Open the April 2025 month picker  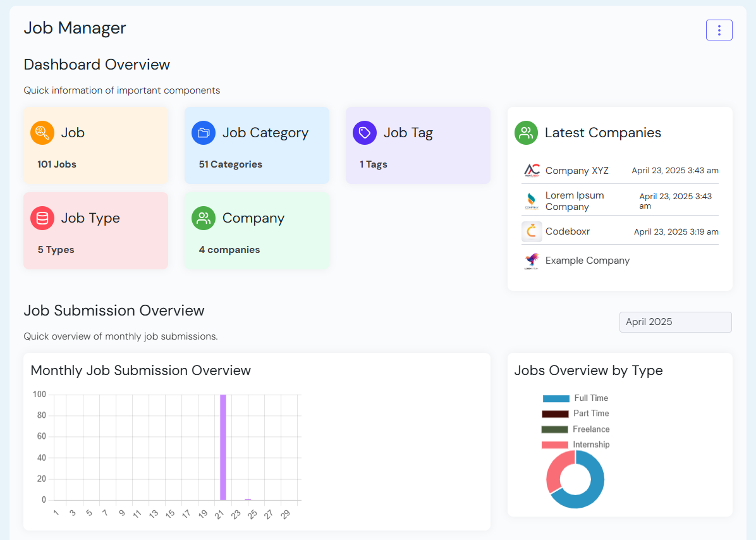pyautogui.click(x=675, y=322)
